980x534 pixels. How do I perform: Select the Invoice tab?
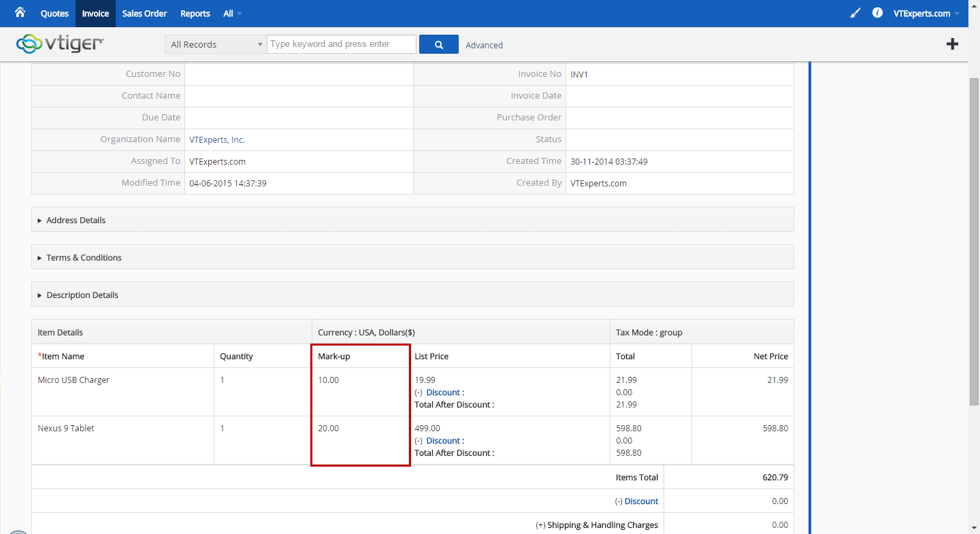pos(95,14)
